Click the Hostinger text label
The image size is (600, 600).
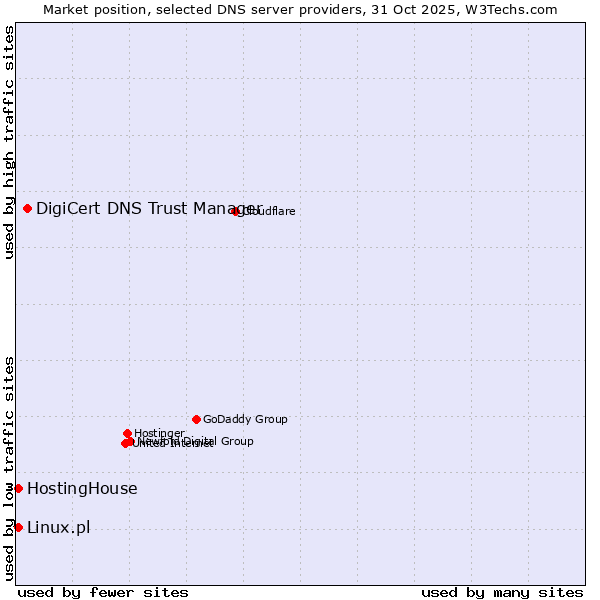pos(159,433)
